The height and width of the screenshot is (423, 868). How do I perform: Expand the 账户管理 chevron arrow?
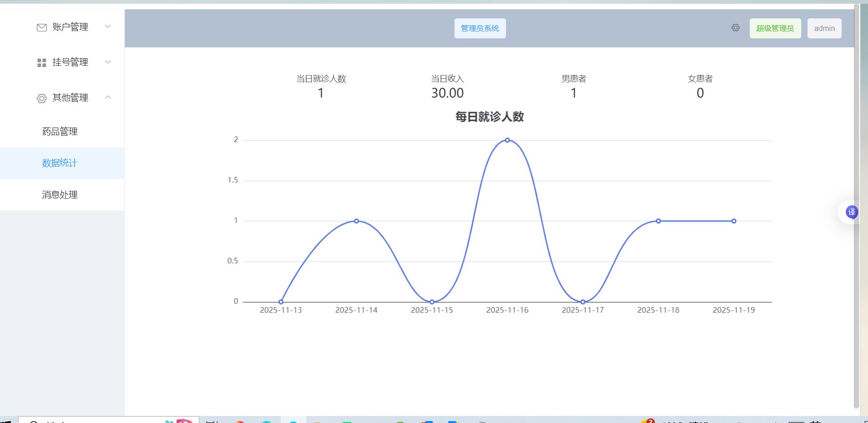[108, 27]
